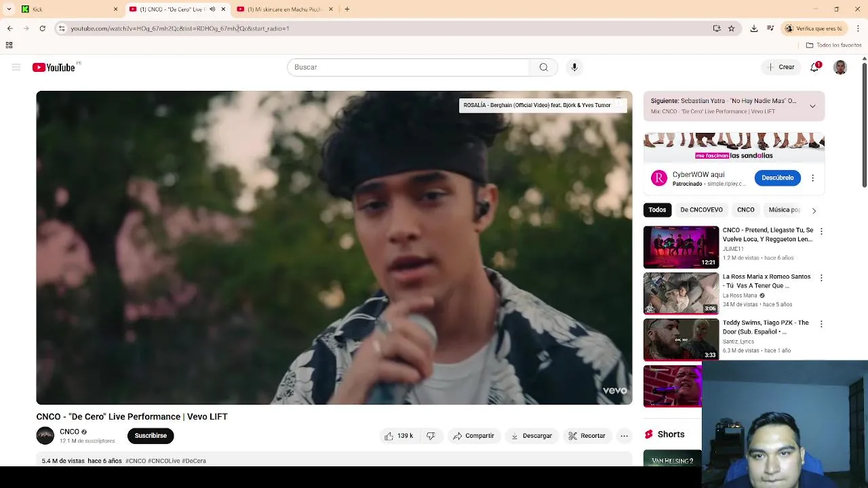Image resolution: width=868 pixels, height=488 pixels.
Task: Mute the CNCO tab audio icon
Action: pyautogui.click(x=212, y=9)
